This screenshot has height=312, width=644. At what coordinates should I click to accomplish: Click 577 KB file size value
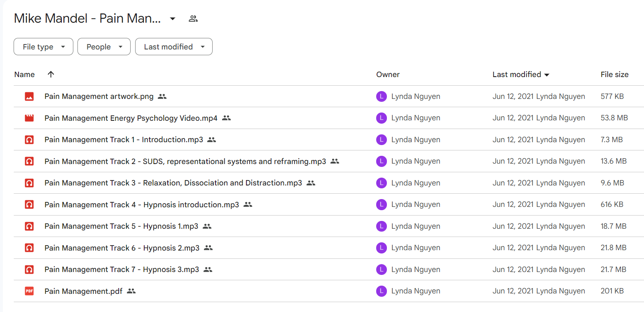[612, 96]
